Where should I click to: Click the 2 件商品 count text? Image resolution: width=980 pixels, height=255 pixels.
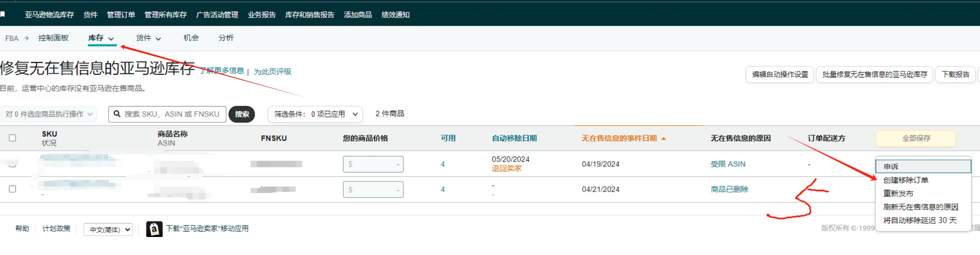390,114
